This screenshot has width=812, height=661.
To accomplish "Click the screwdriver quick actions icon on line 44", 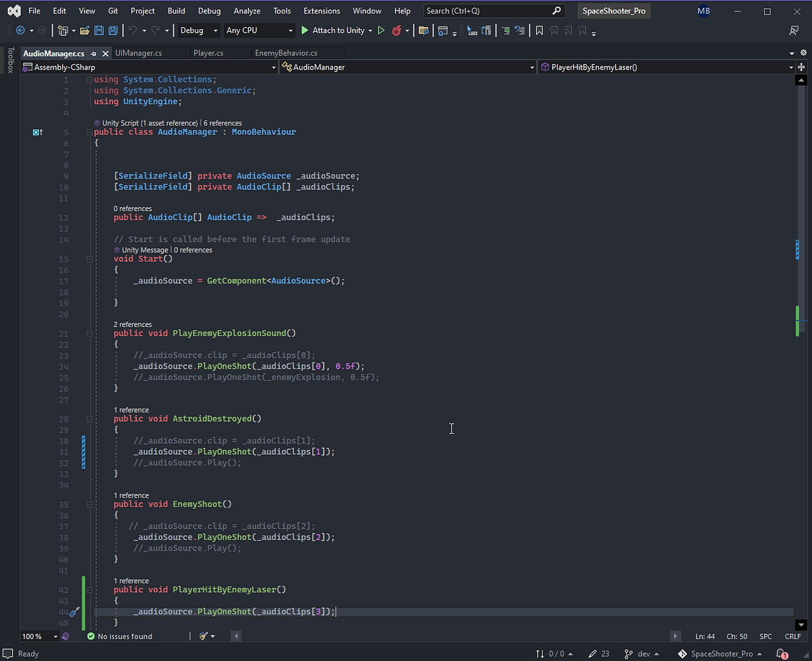I will (x=74, y=612).
